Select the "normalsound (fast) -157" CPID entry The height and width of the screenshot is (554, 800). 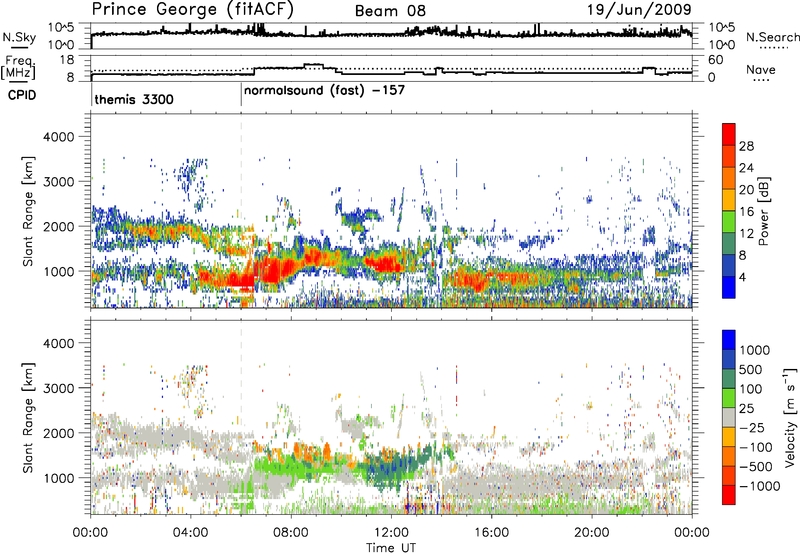click(324, 91)
